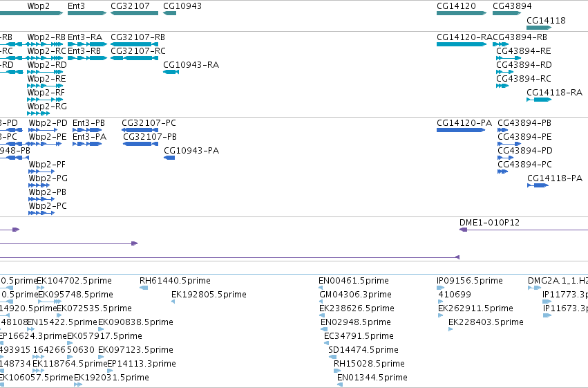Image resolution: width=588 pixels, height=388 pixels.
Task: Select EST EK228403.5prime
Action: point(451,329)
